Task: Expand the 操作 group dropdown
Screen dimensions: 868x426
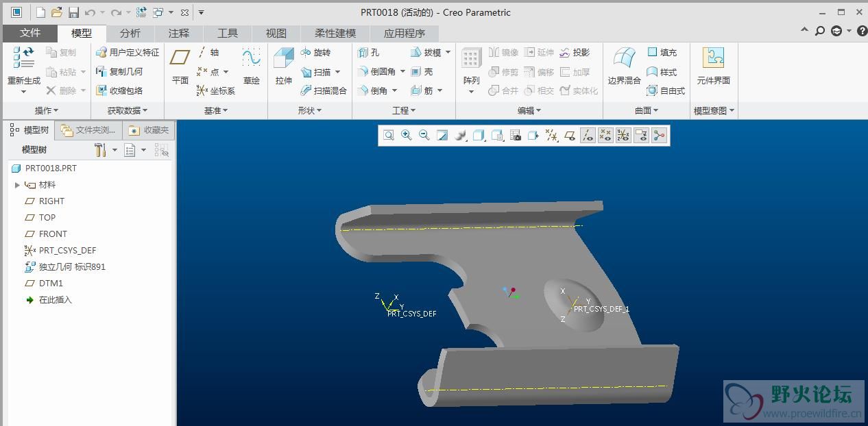Action: pyautogui.click(x=47, y=110)
